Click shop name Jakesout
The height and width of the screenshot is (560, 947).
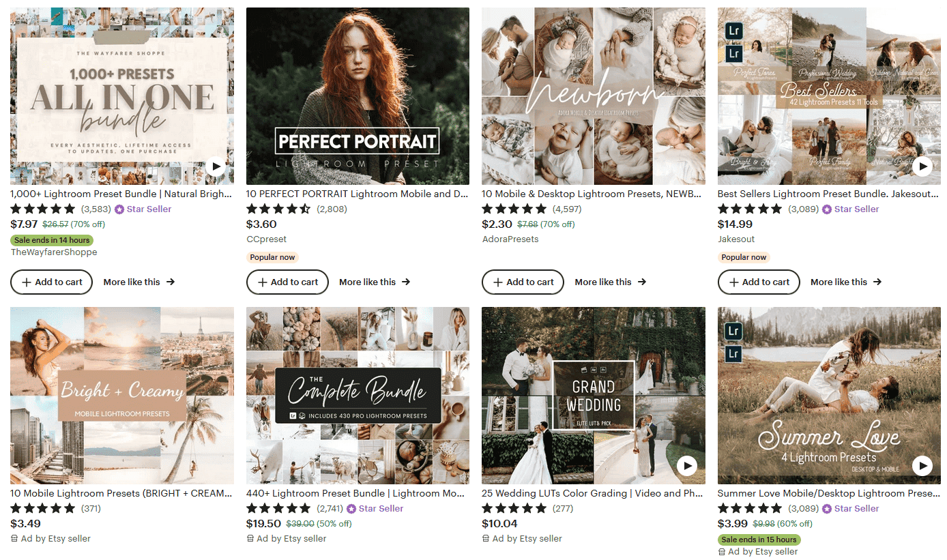[x=736, y=239]
